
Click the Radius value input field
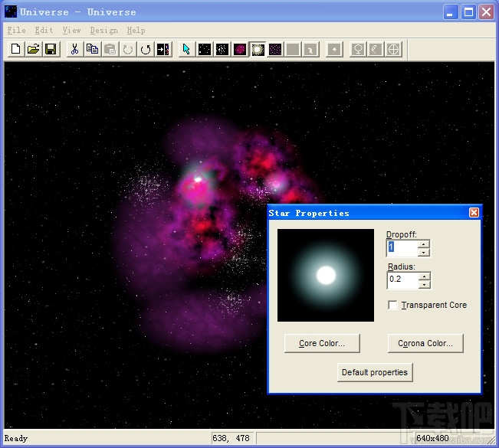(402, 280)
